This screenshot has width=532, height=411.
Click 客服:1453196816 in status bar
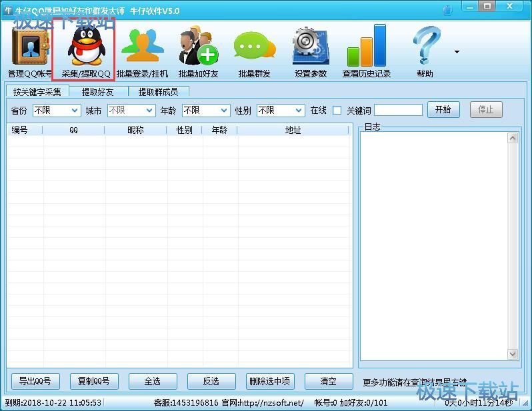(x=186, y=403)
